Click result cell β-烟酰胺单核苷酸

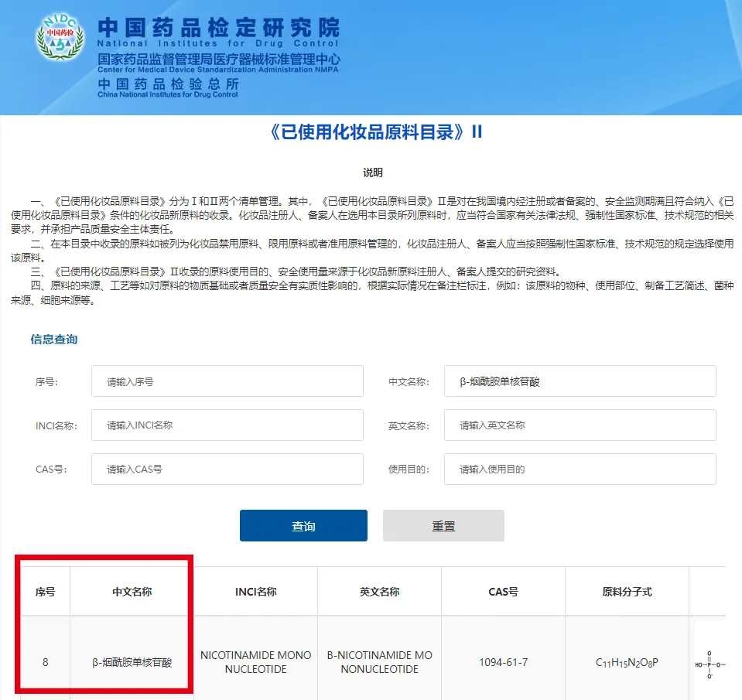(132, 662)
